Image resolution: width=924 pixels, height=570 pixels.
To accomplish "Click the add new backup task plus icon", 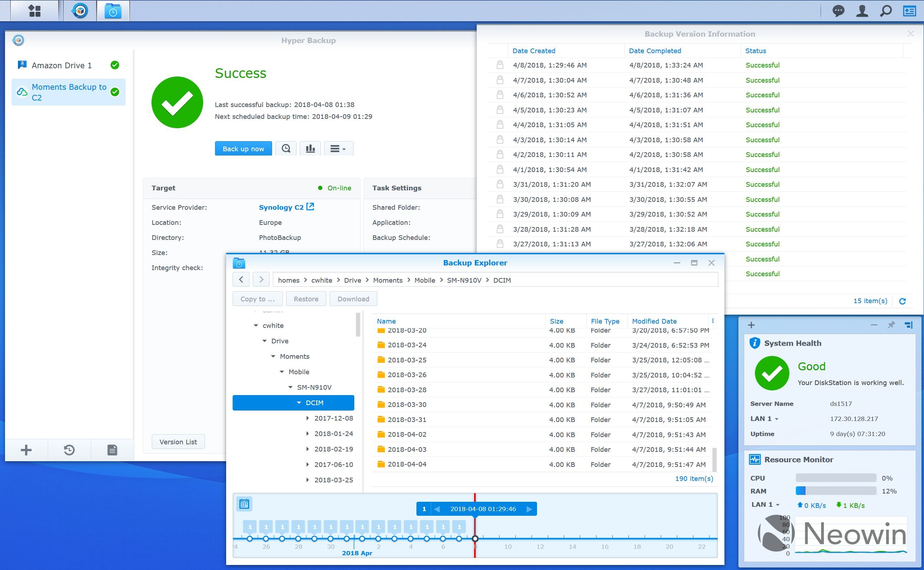I will pos(27,450).
